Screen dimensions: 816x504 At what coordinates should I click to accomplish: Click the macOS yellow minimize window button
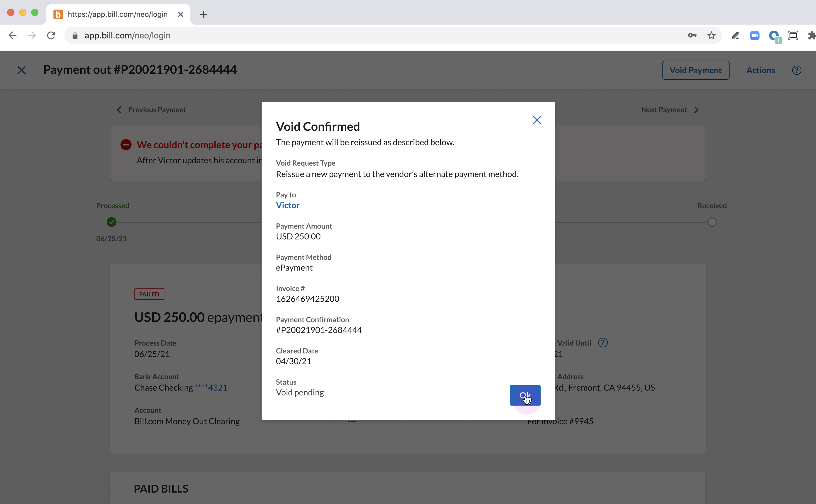point(23,12)
